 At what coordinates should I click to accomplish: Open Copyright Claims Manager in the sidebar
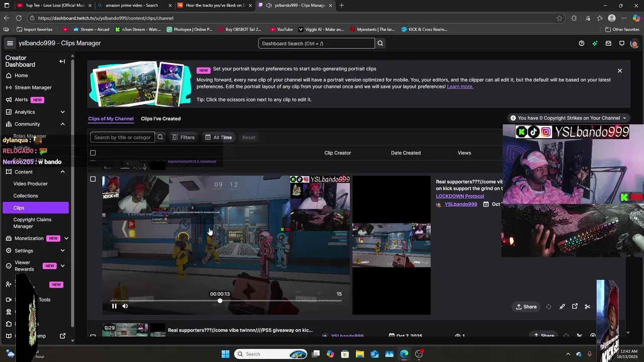click(32, 223)
